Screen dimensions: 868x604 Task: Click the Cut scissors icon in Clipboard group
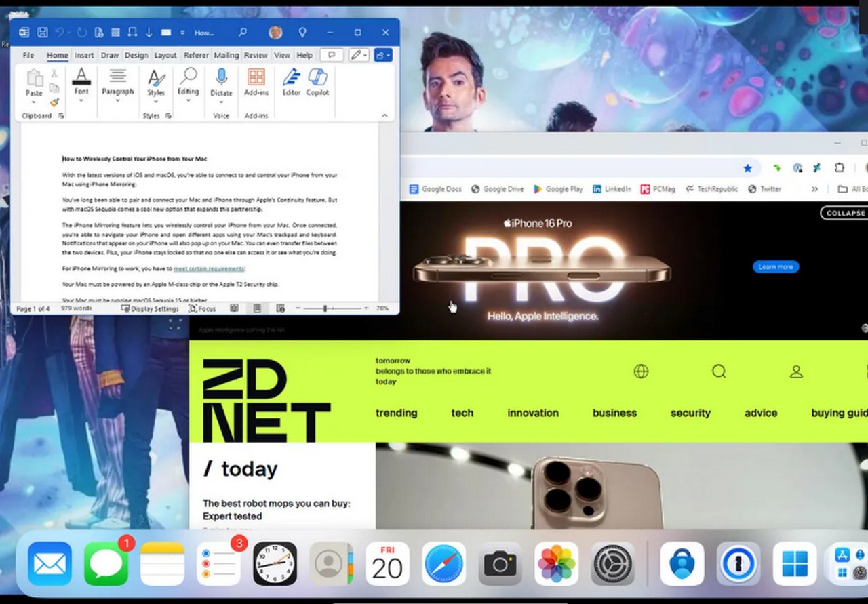(x=54, y=73)
